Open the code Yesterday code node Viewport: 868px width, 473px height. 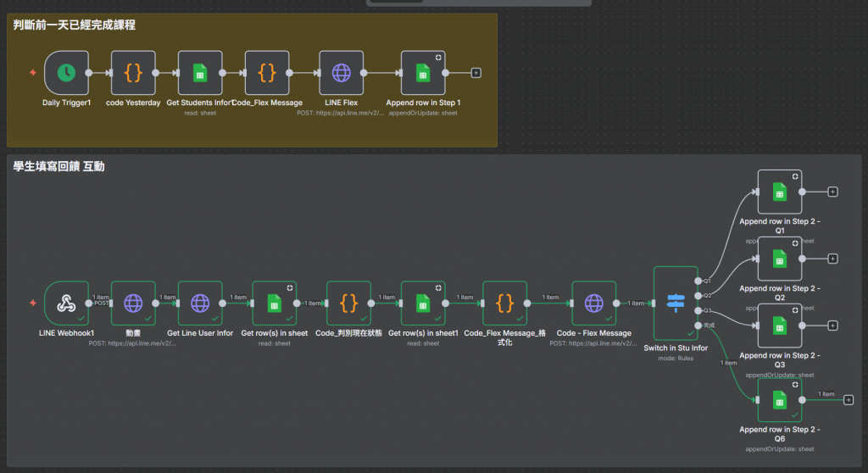(133, 73)
